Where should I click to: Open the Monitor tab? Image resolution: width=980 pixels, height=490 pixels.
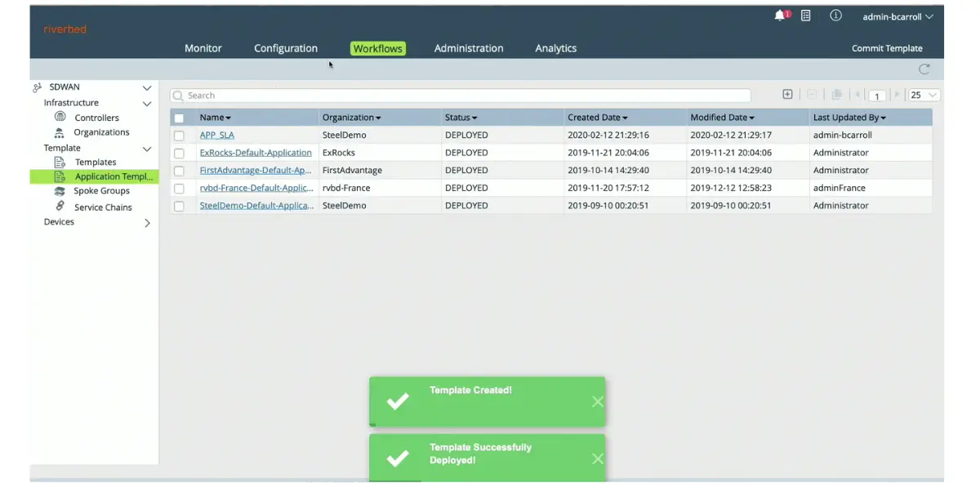[x=203, y=48]
